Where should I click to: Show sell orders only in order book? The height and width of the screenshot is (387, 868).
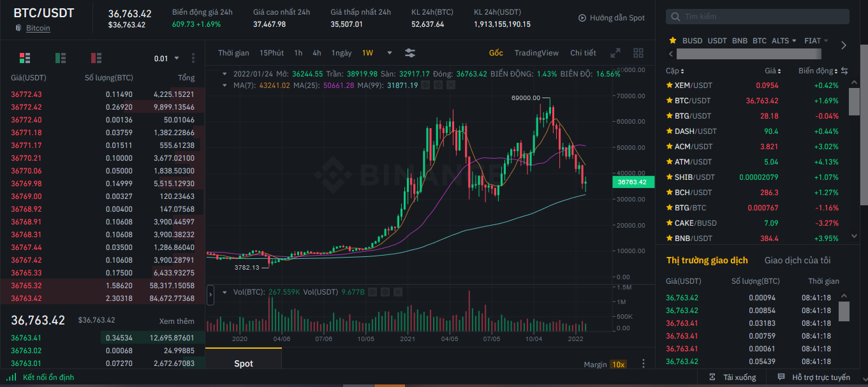point(96,58)
